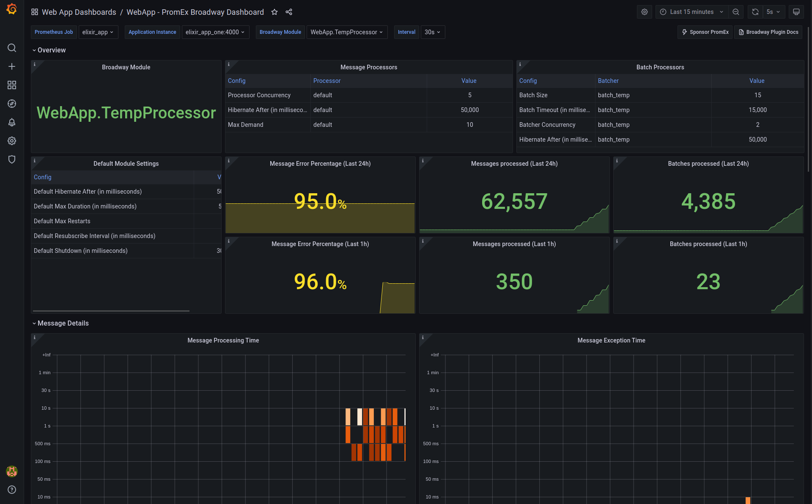This screenshot has height=504, width=812.
Task: Share the dashboard using the share icon
Action: click(x=289, y=12)
